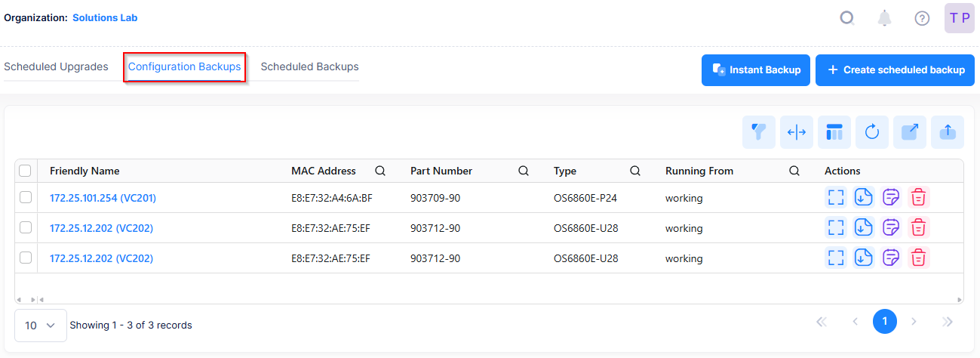Screen dimensions: 980x358
Task: Open the page size dropdown showing 10
Action: (41, 326)
